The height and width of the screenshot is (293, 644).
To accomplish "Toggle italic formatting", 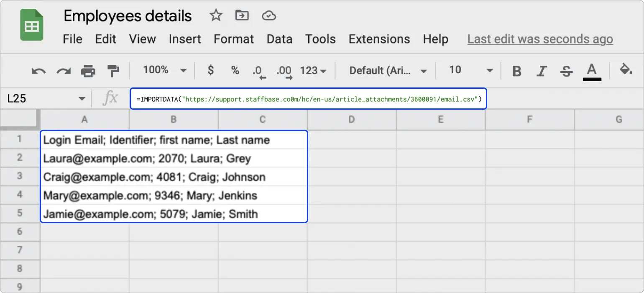I will tap(542, 71).
